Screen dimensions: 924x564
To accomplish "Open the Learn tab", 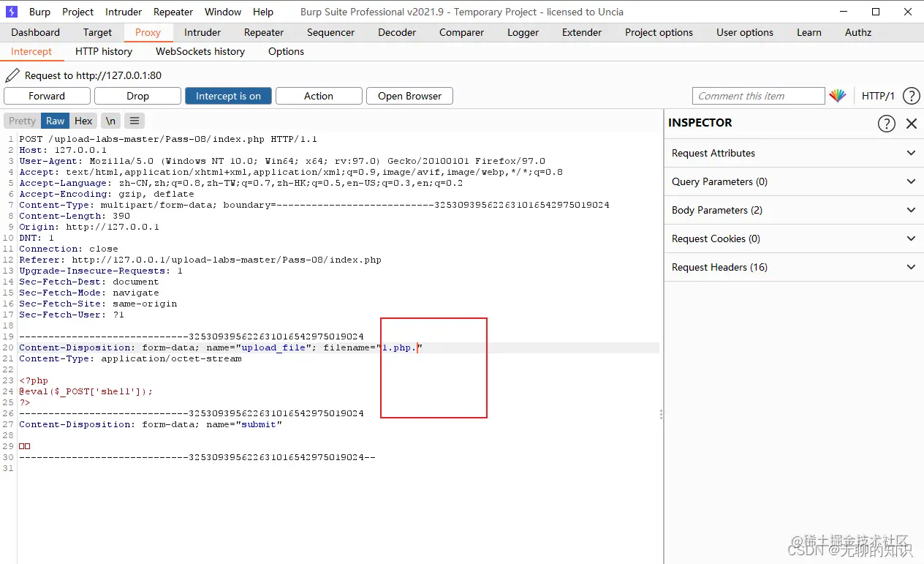I will (809, 32).
